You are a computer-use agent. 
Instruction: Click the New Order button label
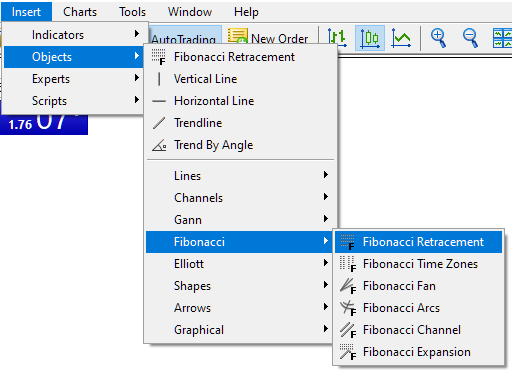(279, 39)
